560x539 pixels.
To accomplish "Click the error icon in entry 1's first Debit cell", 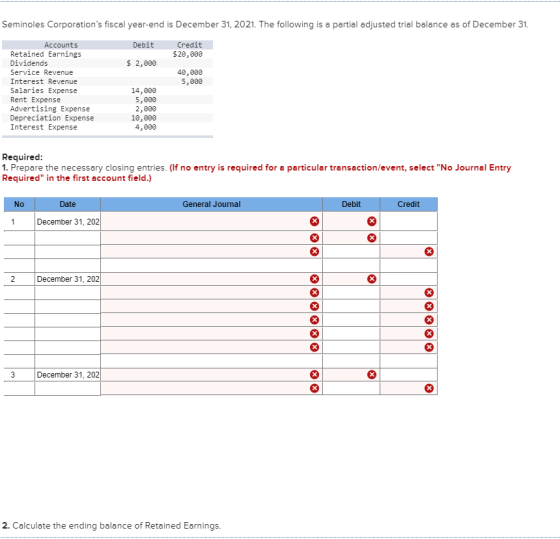I will pos(372,221).
